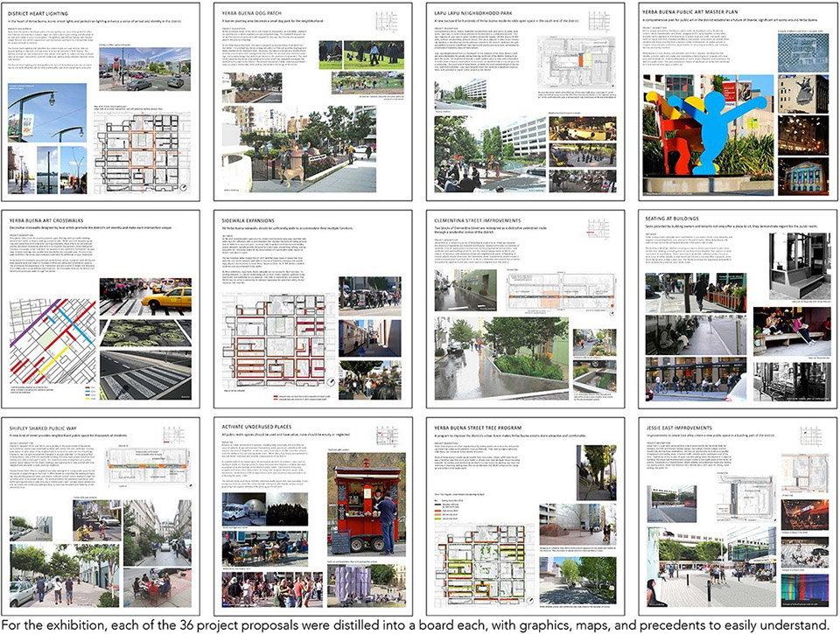Click the compass icon on District Heart Lighting map

(x=183, y=188)
